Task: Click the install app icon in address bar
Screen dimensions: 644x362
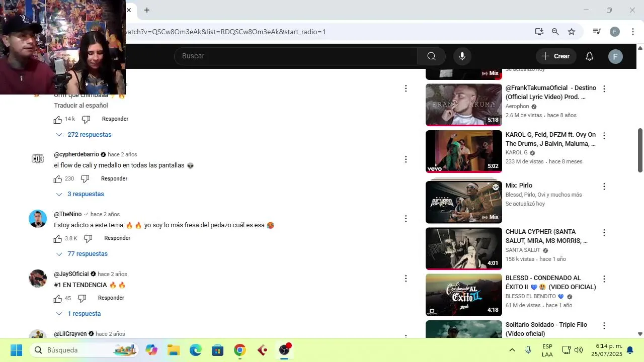Action: (539, 32)
